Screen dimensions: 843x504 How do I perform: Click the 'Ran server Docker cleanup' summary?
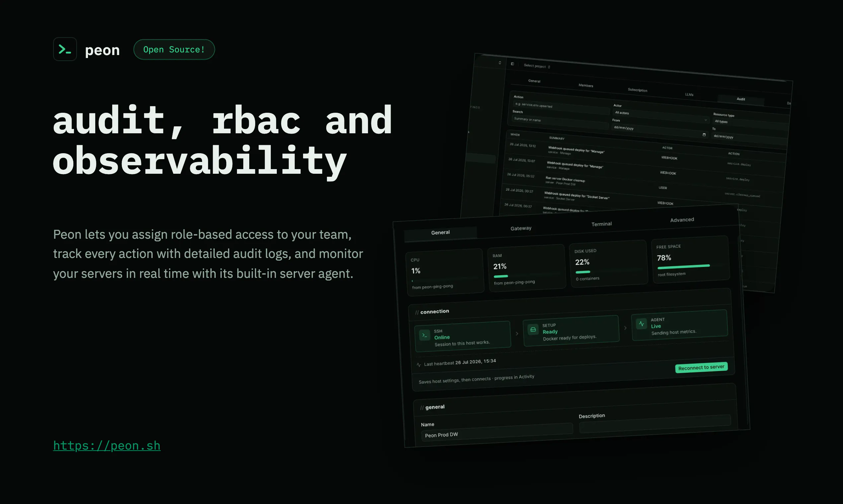point(565,179)
